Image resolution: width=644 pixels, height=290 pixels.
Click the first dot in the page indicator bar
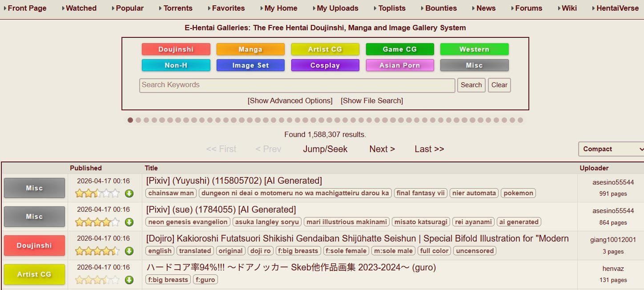130,120
